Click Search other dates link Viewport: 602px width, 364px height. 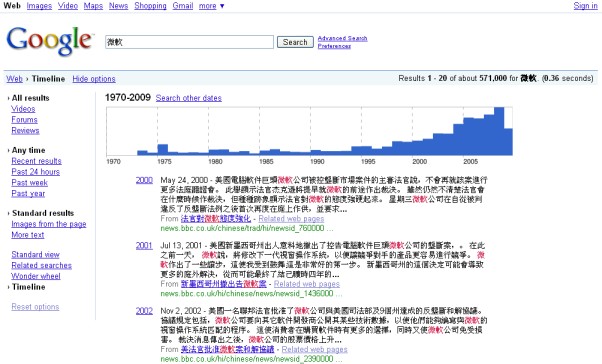189,98
